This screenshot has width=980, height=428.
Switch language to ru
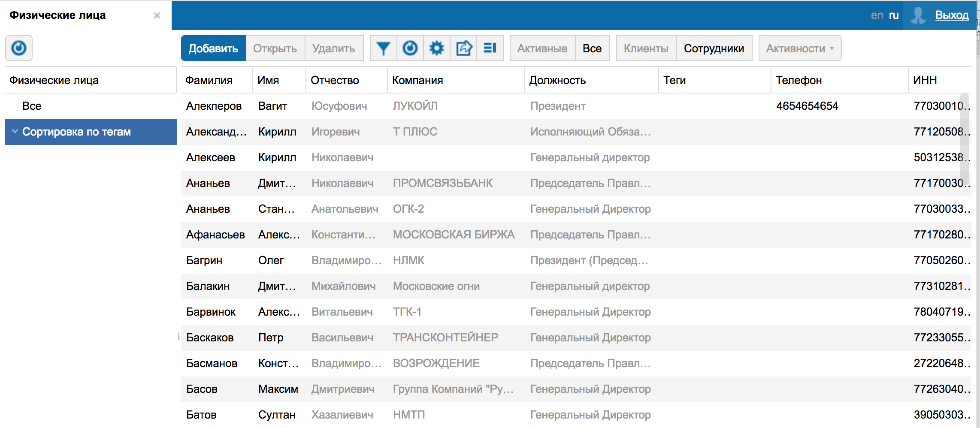[894, 15]
